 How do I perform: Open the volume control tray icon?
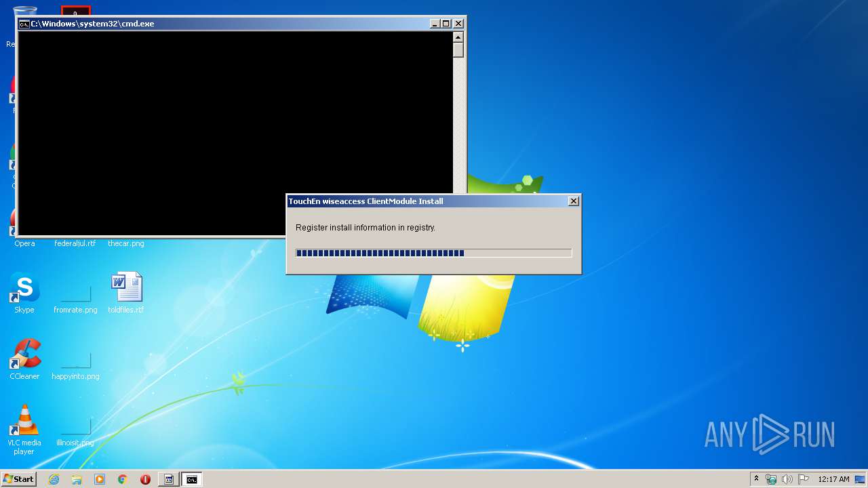[x=787, y=479]
